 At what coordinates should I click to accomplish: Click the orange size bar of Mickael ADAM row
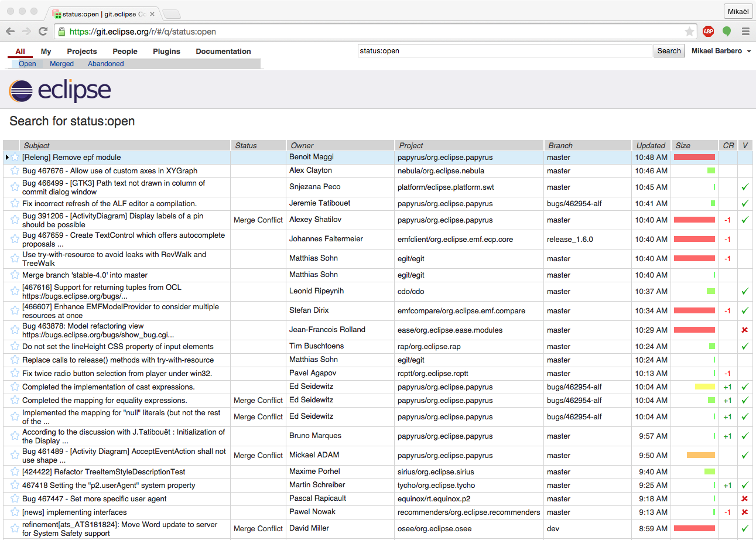701,455
